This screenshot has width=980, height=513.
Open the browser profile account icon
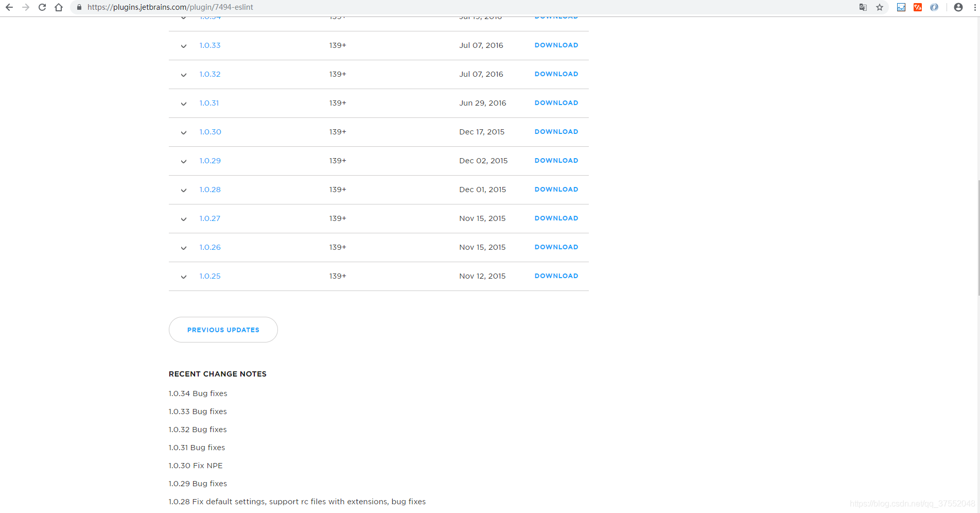click(958, 7)
